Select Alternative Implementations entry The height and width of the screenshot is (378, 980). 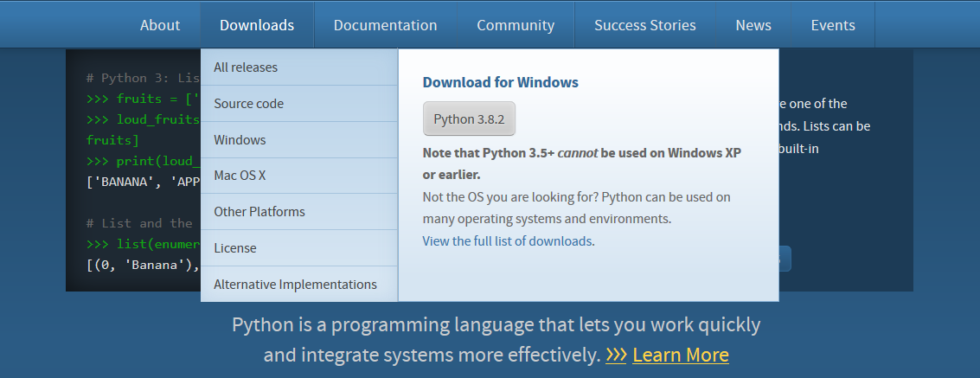click(298, 285)
